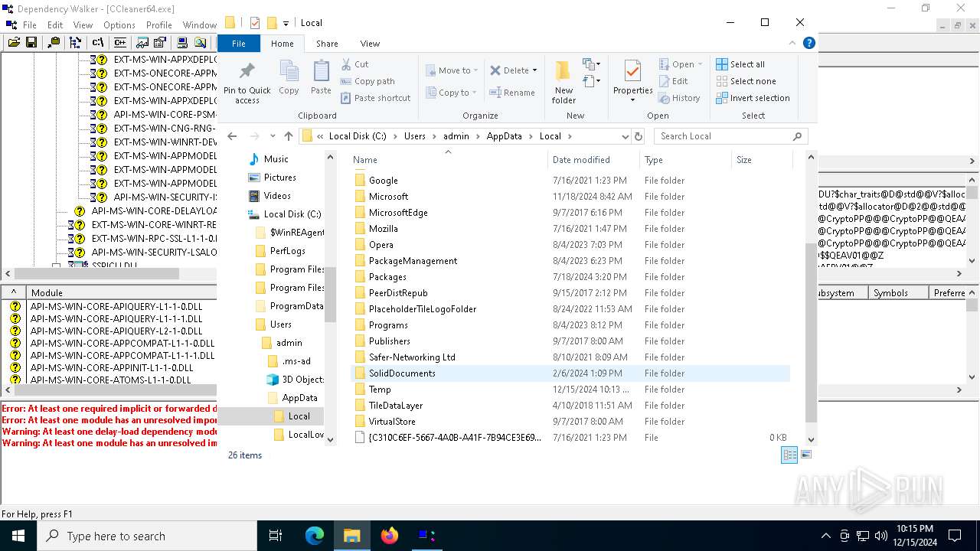The height and width of the screenshot is (551, 980).
Task: Click Save icon in Dependency Walker toolbar
Action: coord(31,43)
